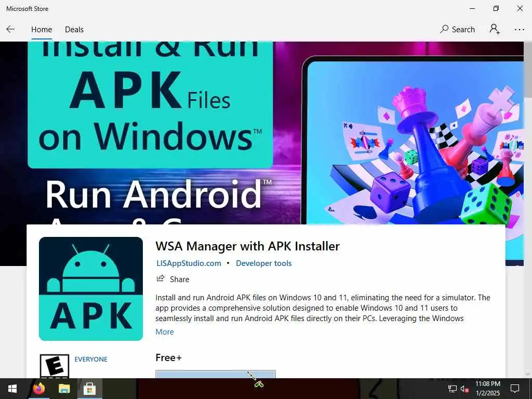
Task: Switch to the Deals tab
Action: pos(74,30)
